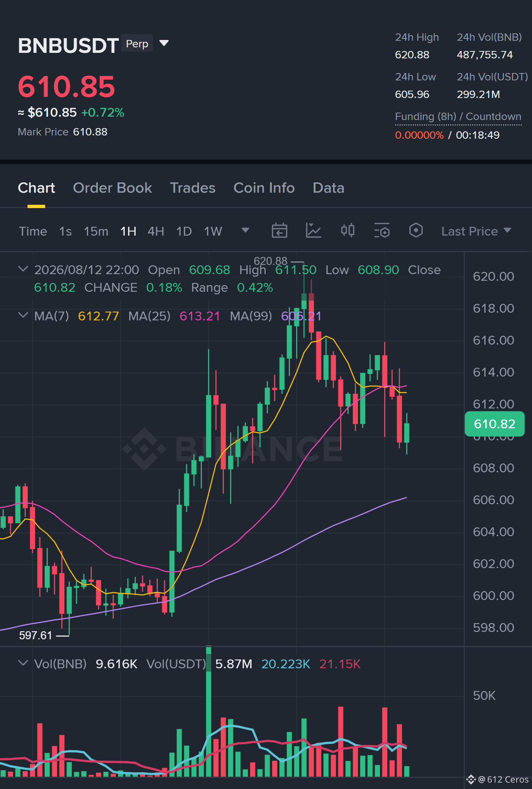Select the Time interval option
This screenshot has width=532, height=789.
click(x=33, y=231)
